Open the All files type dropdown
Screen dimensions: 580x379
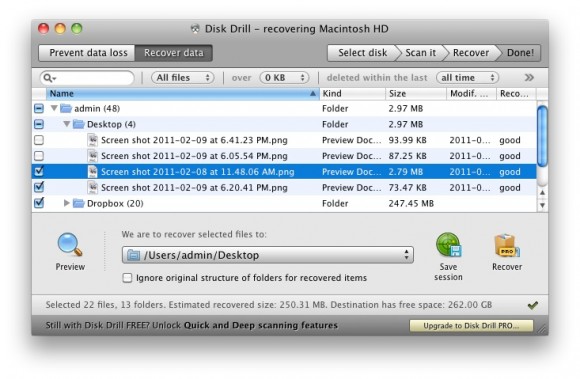point(183,78)
